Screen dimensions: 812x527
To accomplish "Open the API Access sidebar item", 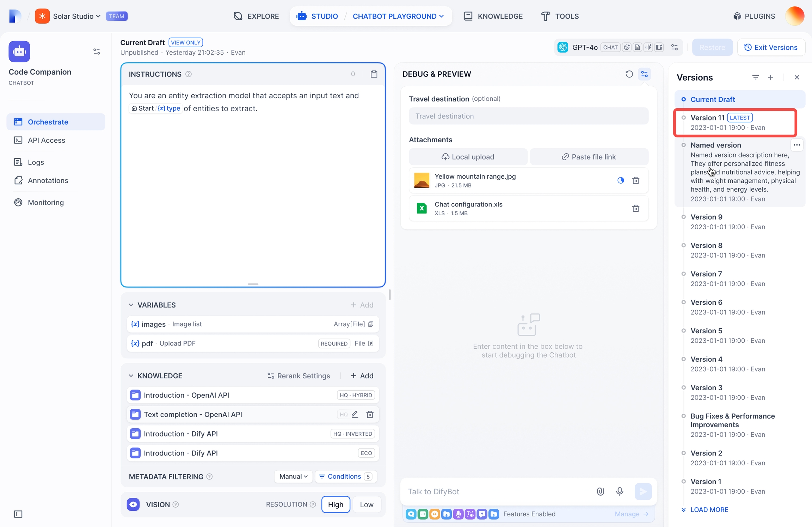I will (47, 140).
